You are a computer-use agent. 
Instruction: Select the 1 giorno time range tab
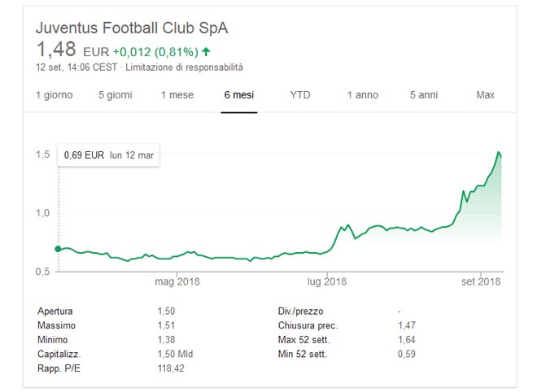[x=54, y=95]
